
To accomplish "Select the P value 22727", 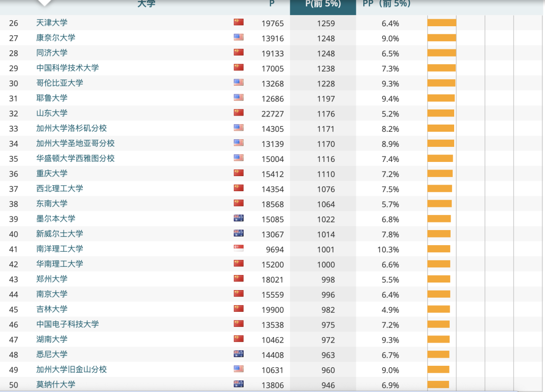I will (273, 114).
